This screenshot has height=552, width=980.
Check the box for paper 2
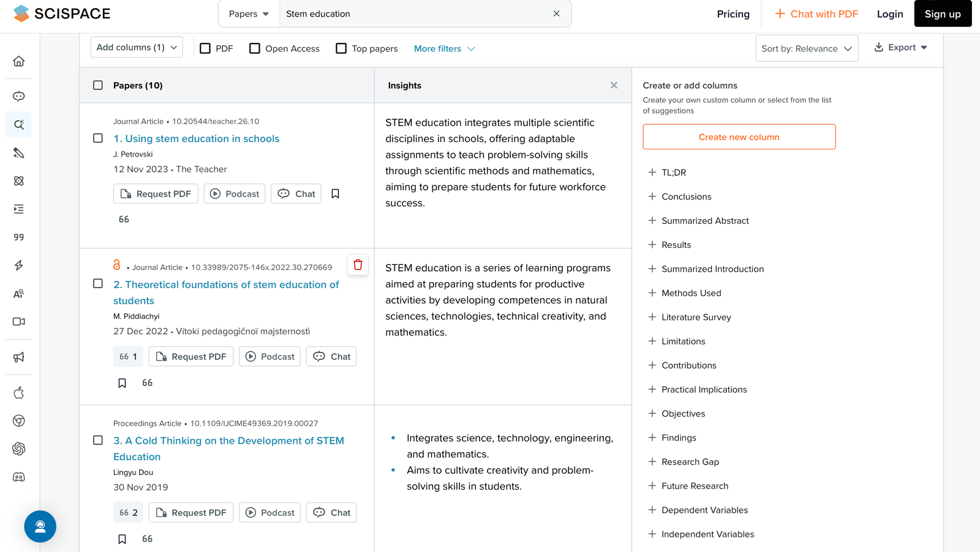pos(98,283)
